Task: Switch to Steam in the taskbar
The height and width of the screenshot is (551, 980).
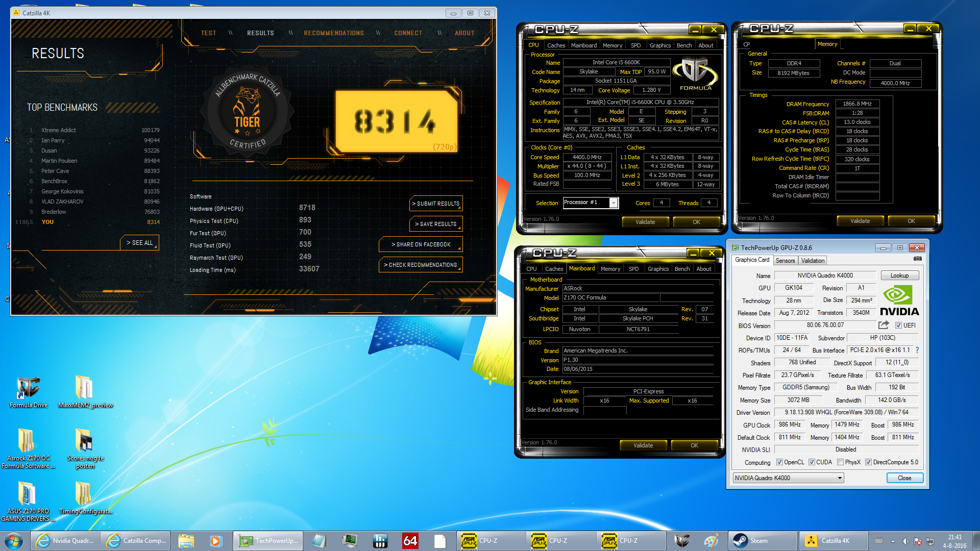Action: click(x=762, y=541)
